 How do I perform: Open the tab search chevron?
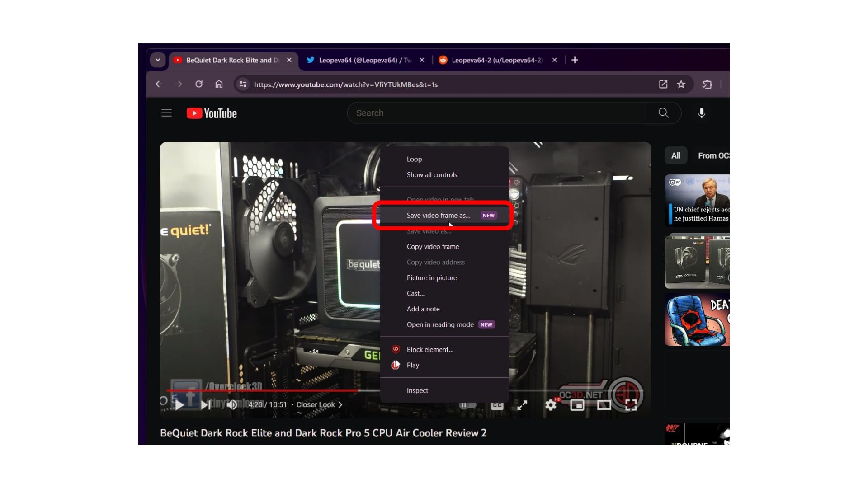(x=158, y=60)
